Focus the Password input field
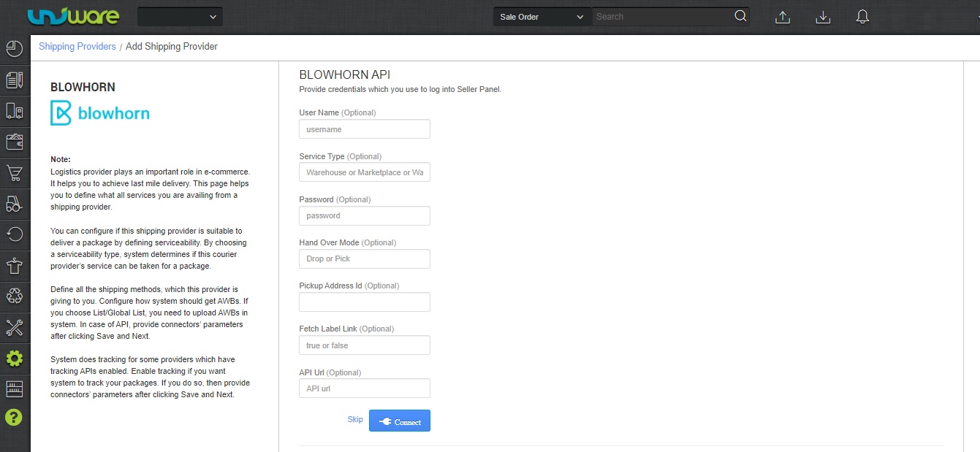Image resolution: width=980 pixels, height=452 pixels. [365, 215]
